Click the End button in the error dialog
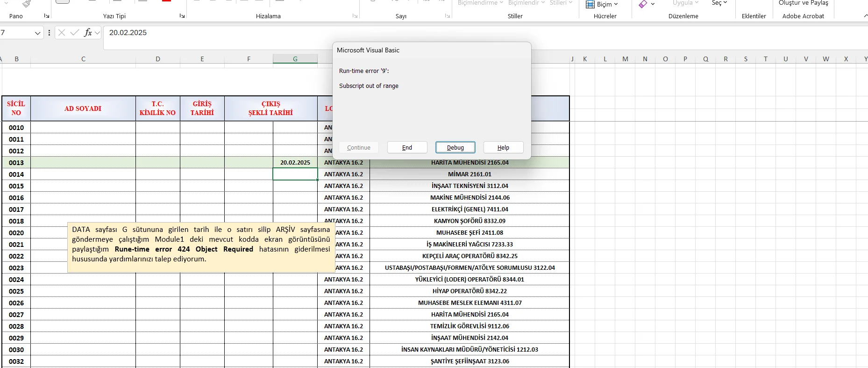868x368 pixels. click(407, 147)
